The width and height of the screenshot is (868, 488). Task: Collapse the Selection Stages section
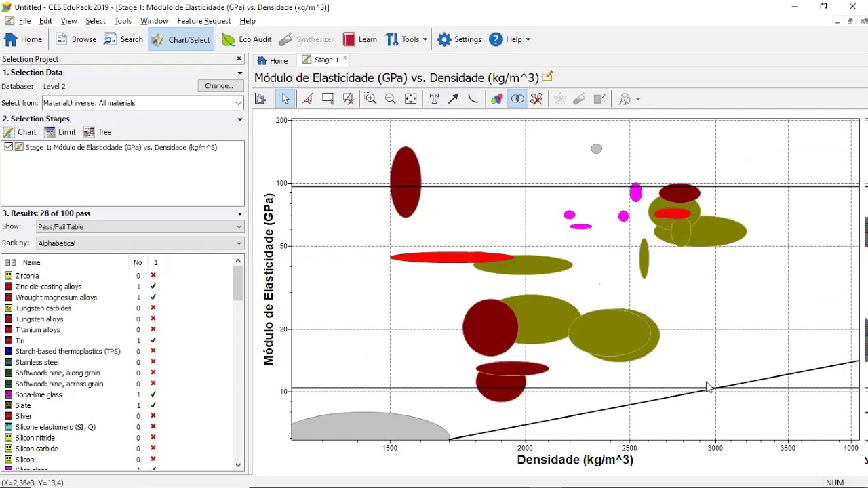(239, 119)
